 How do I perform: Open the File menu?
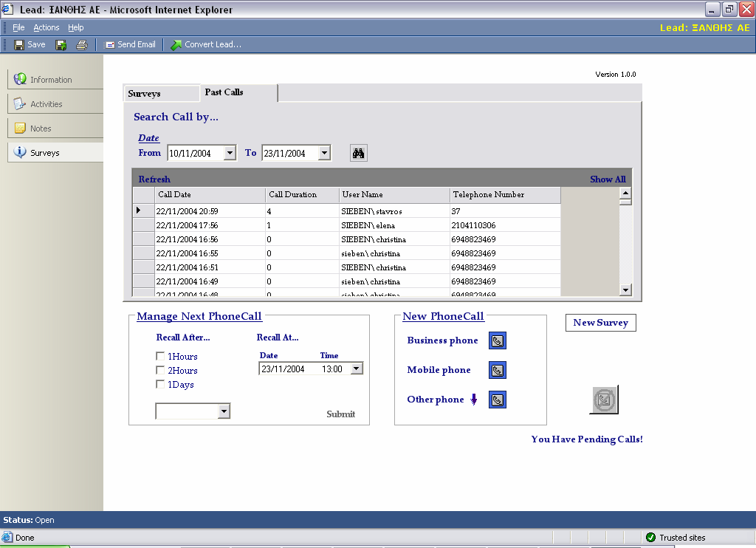coord(18,27)
